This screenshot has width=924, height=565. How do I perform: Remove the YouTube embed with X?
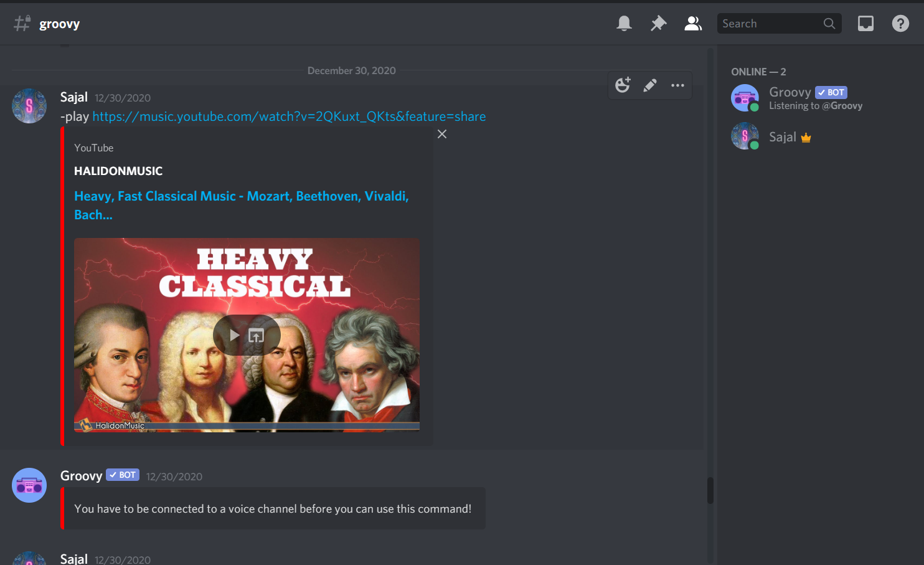click(442, 134)
